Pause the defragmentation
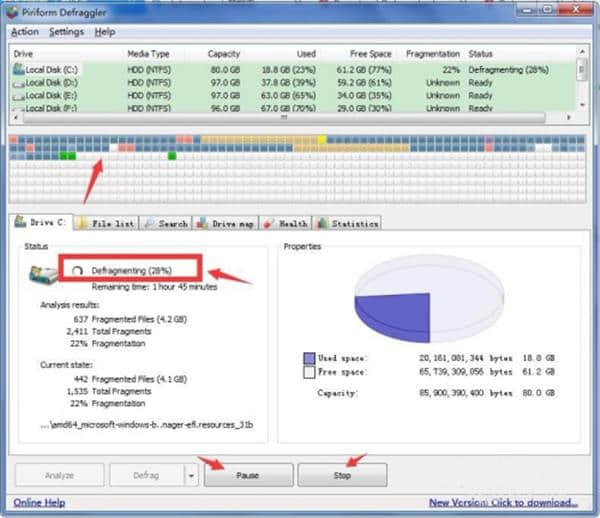The width and height of the screenshot is (600, 518). pos(248,475)
